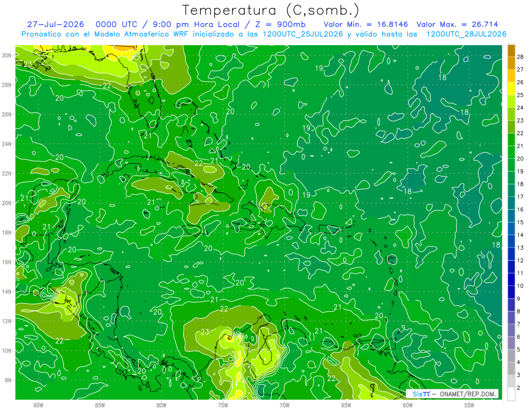Click the "Valor Max. = 26.714" value
This screenshot has width=532, height=411.
click(x=458, y=24)
